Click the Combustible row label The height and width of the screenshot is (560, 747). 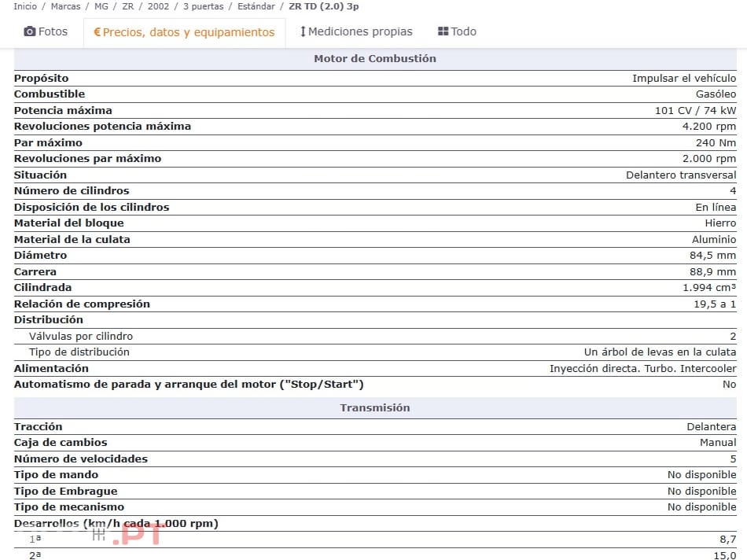[x=50, y=94]
